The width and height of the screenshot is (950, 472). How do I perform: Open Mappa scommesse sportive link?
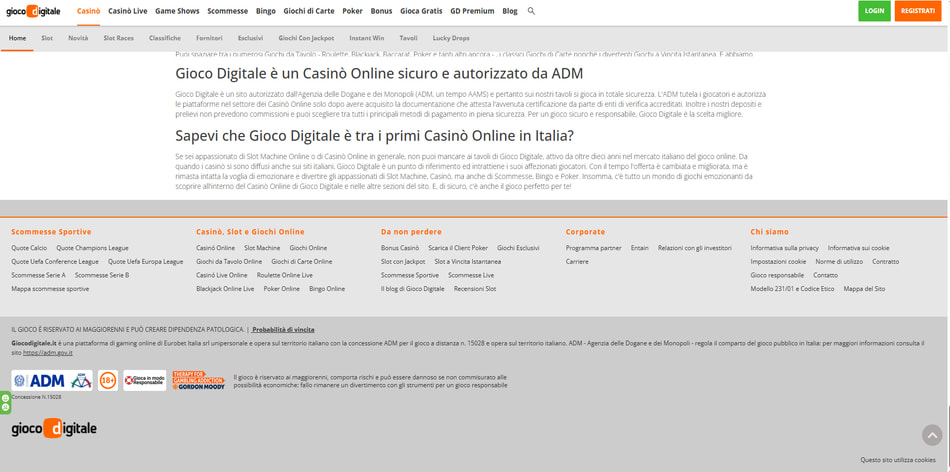pyautogui.click(x=50, y=289)
